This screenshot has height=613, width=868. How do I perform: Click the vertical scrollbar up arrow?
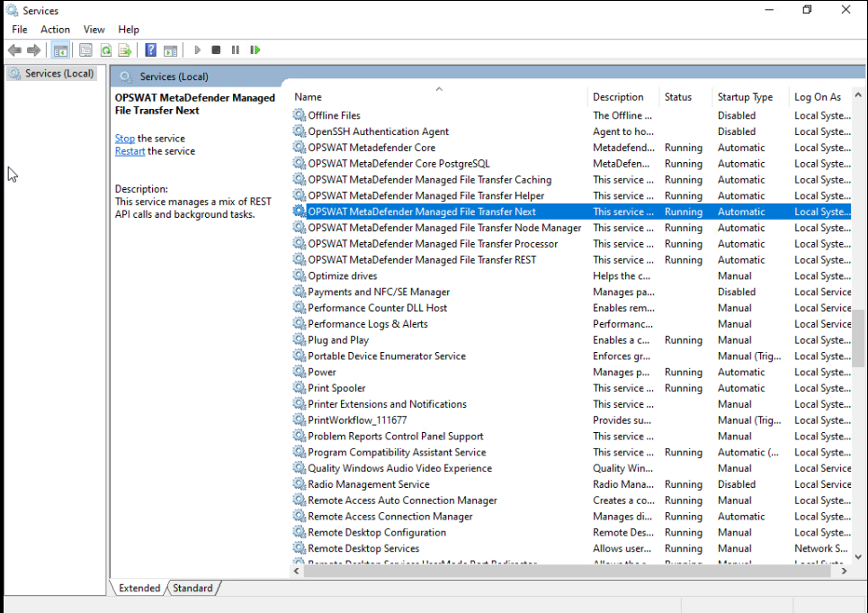859,95
